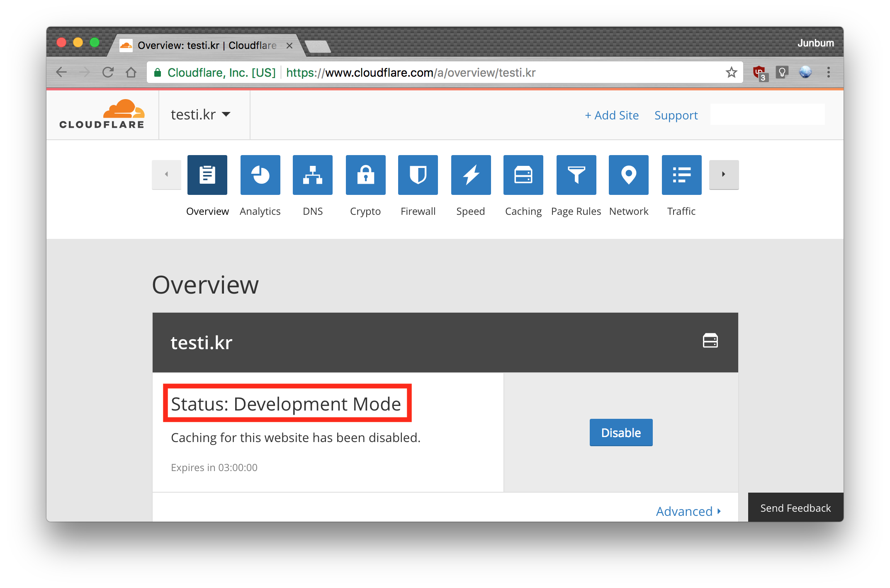Open the Caching drive icon

tap(523, 175)
